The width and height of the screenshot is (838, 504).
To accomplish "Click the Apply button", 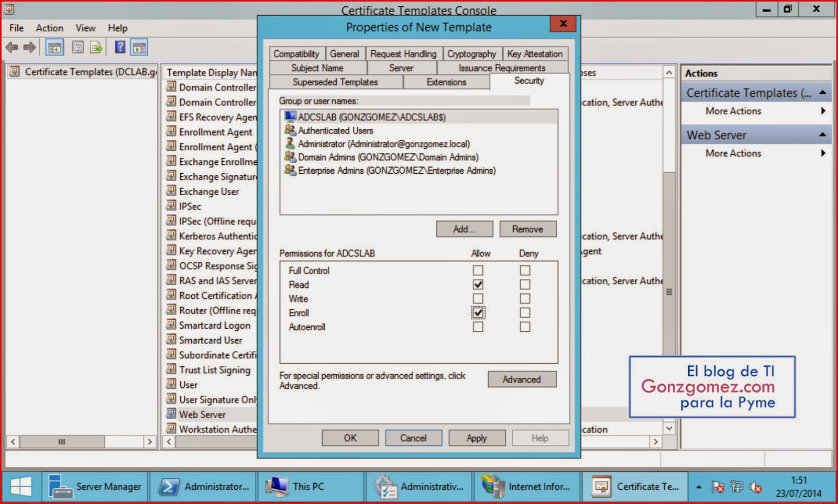I will pyautogui.click(x=477, y=438).
